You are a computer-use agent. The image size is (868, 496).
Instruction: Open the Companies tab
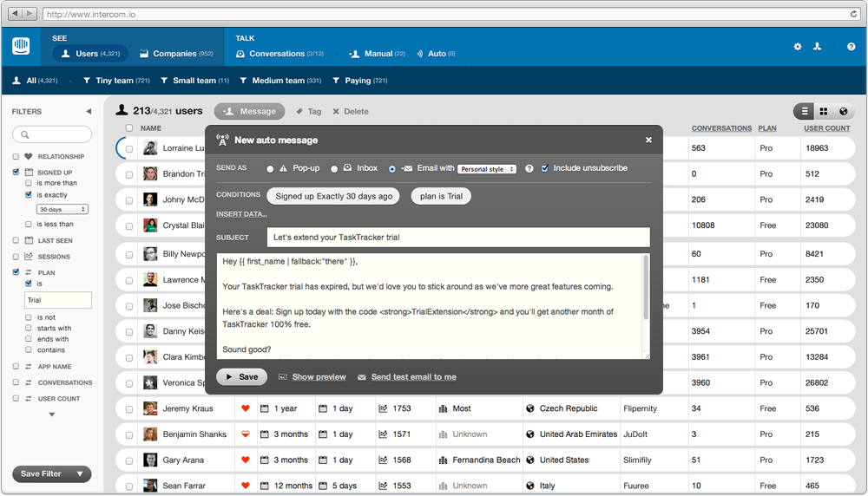[x=176, y=54]
